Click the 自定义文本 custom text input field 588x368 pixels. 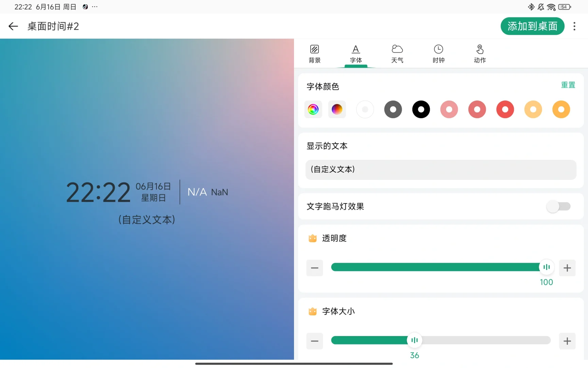(441, 170)
